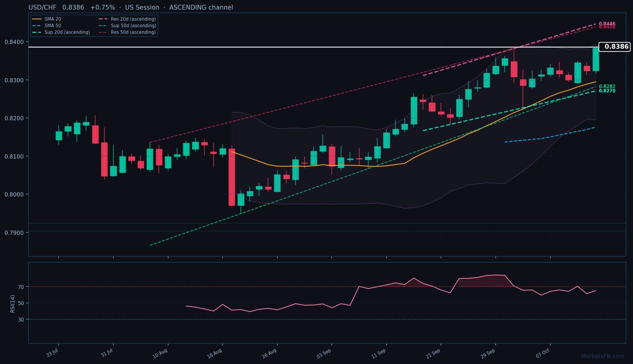The width and height of the screenshot is (633, 364).
Task: Click the USD/CHF symbol in the chart title
Action: pos(43,7)
